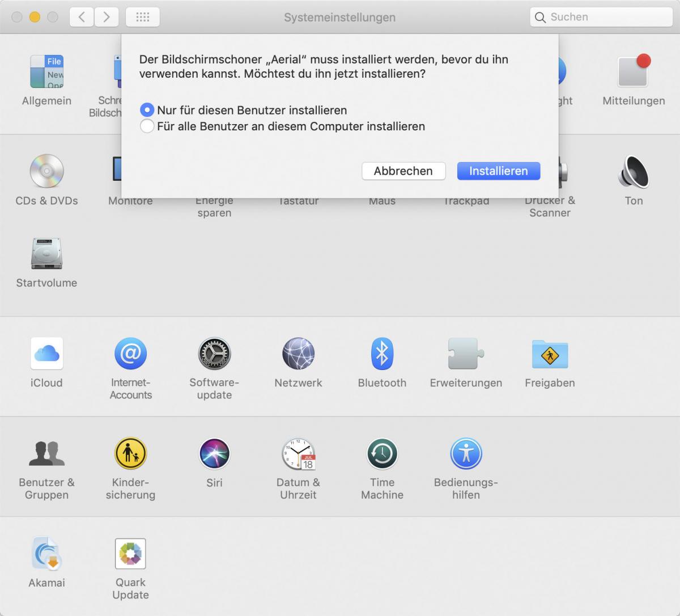Click the Suchen search field
The height and width of the screenshot is (616, 680).
tap(601, 17)
